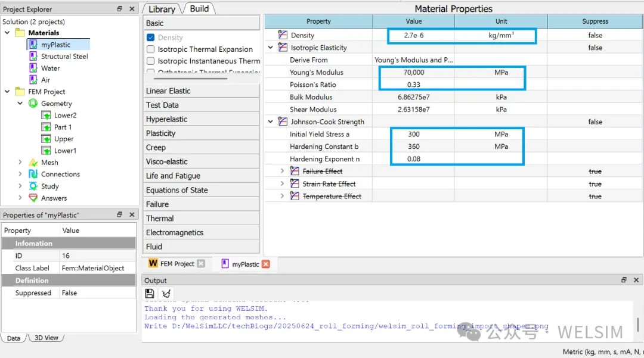Open the FEM Project document tab
Screen dimensions: 644x358
click(177, 264)
